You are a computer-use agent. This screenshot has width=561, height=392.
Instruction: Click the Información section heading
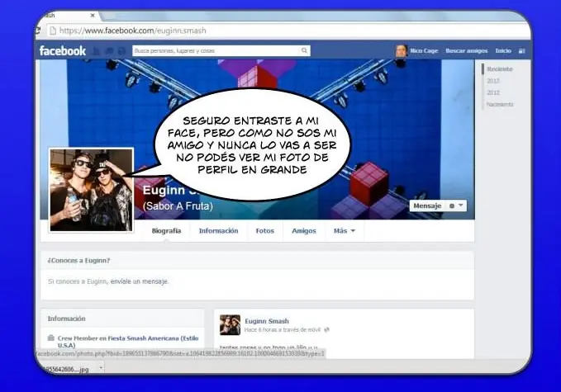67,319
